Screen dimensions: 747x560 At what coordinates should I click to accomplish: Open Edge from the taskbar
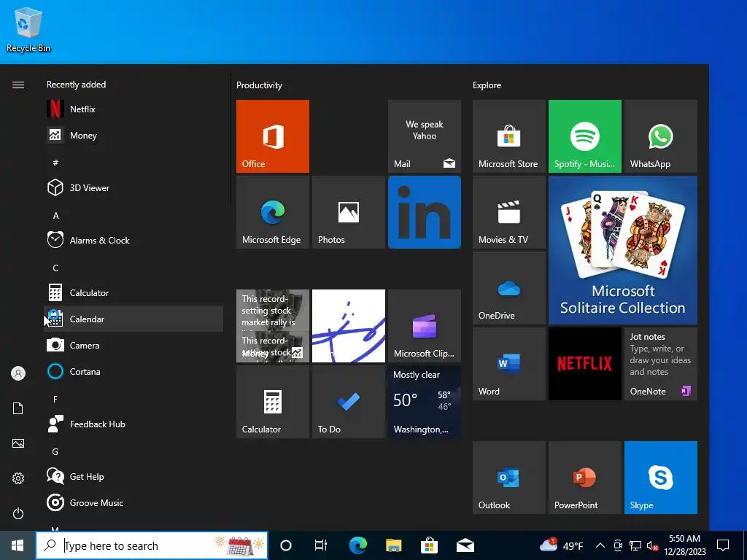coord(357,545)
